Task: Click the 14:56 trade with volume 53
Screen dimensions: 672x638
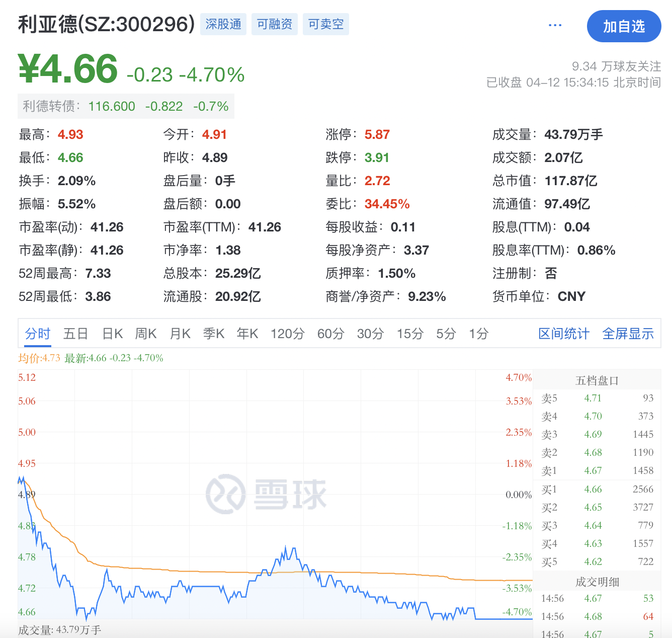Action: (597, 598)
